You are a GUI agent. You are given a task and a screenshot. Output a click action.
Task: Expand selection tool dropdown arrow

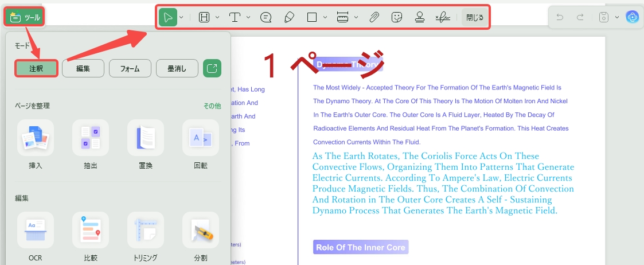tap(182, 17)
